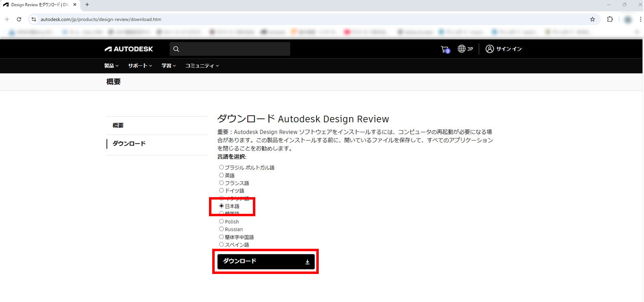Image resolution: width=644 pixels, height=302 pixels.
Task: Click the black ダウンロード button
Action: click(266, 261)
